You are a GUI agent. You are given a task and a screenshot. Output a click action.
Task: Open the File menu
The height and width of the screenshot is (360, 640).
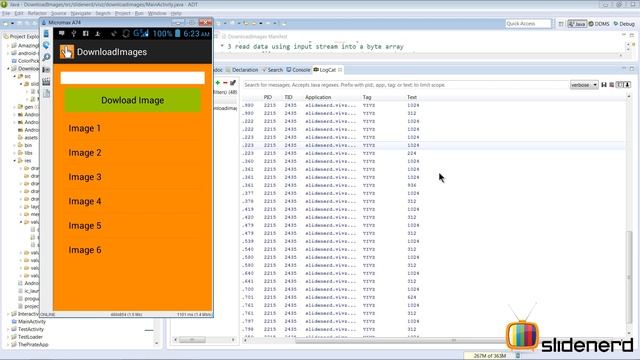coord(6,13)
